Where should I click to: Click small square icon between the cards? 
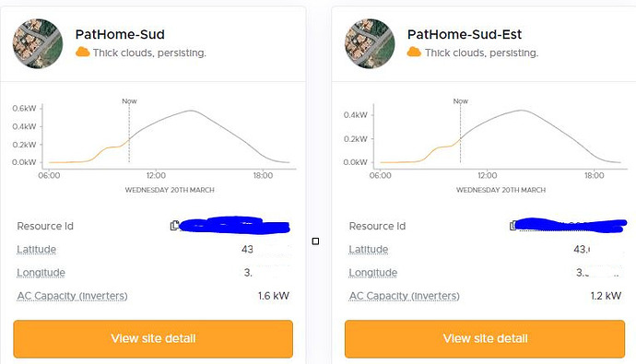315,241
